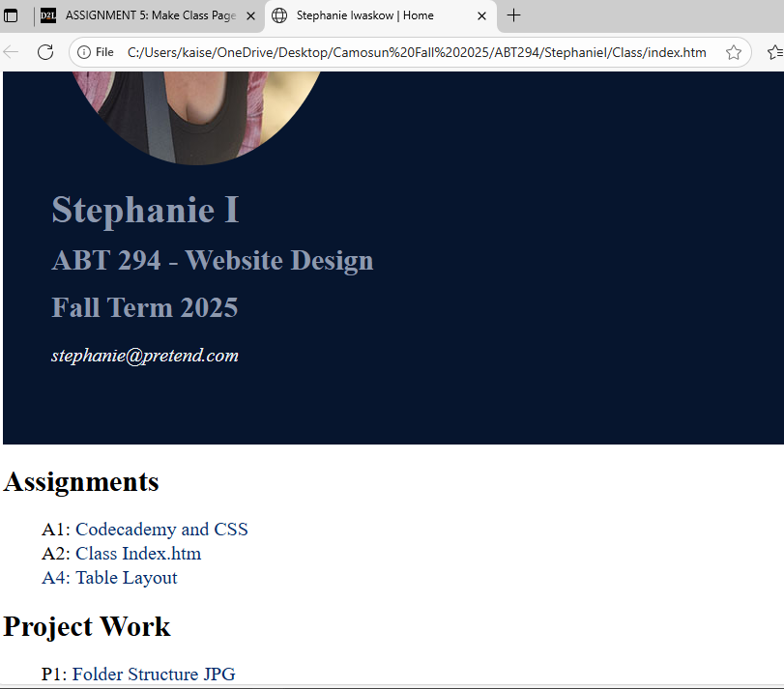Screen dimensions: 784x689
Task: Click the stephanie@pretend.com email address
Action: 145,356
